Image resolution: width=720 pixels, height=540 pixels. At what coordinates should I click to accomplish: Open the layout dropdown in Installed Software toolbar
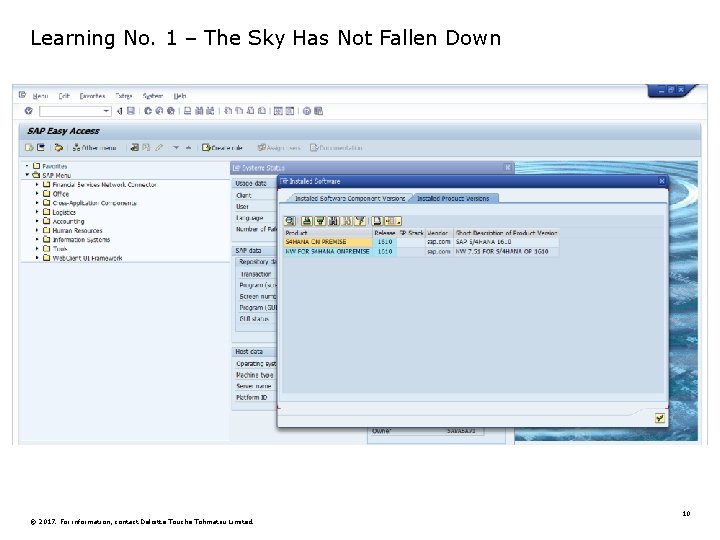394,221
